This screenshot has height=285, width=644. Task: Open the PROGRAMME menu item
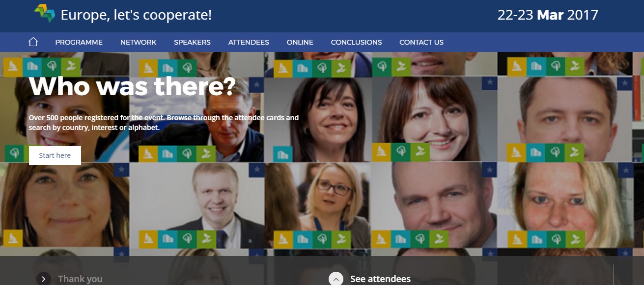pos(79,42)
